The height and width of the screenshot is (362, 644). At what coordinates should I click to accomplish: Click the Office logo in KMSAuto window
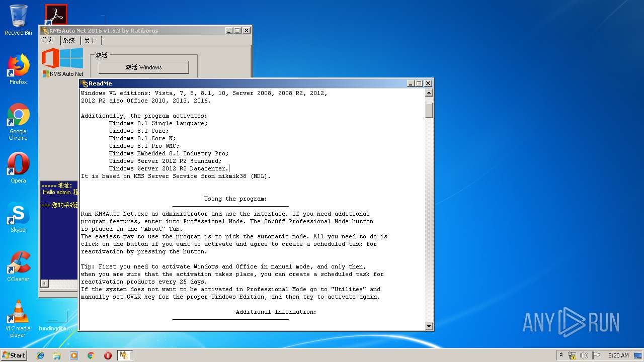click(x=50, y=58)
